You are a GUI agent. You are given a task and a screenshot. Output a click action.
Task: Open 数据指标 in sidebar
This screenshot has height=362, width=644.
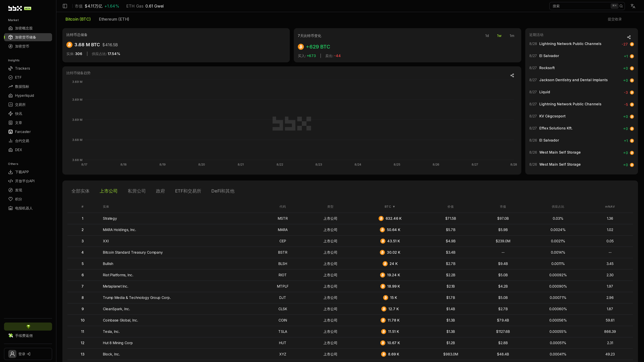[x=28, y=86]
